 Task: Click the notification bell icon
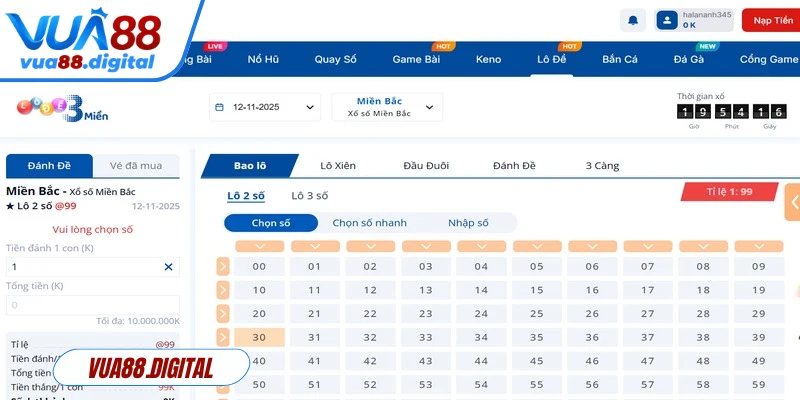632,20
